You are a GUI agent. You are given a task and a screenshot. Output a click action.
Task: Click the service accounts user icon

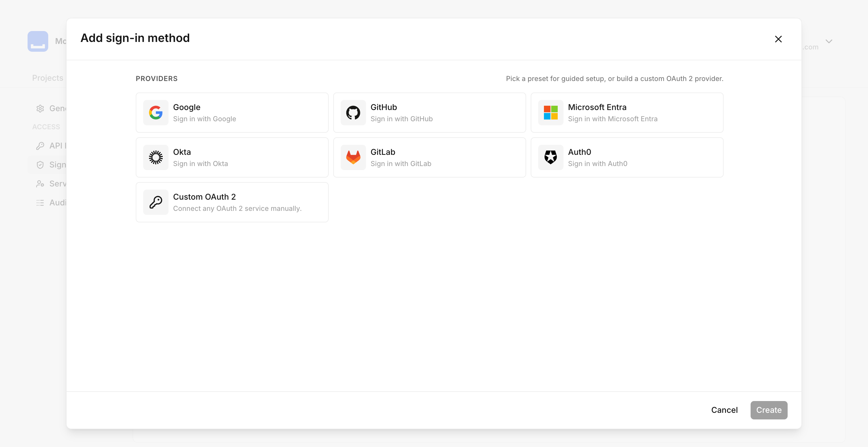[x=40, y=184]
